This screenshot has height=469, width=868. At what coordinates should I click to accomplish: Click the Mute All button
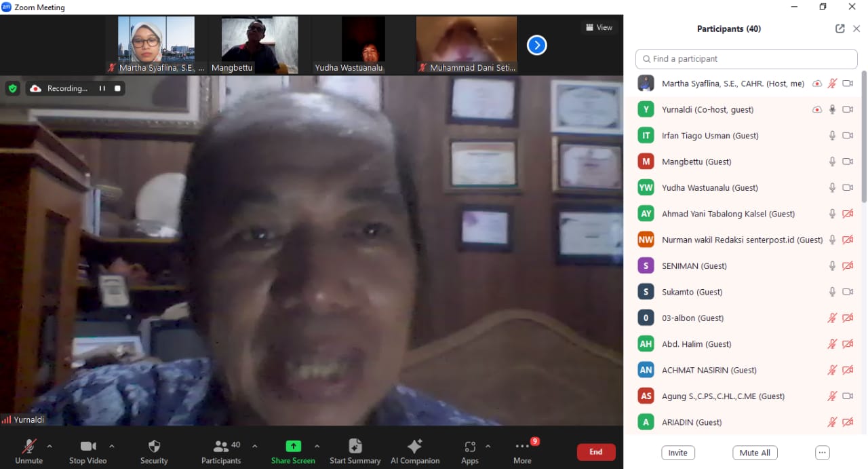pos(755,453)
